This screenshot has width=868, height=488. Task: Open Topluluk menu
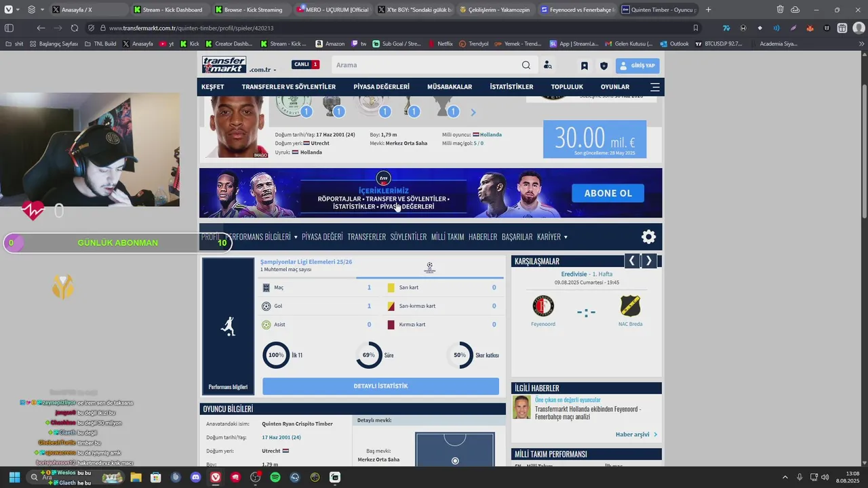tap(567, 87)
